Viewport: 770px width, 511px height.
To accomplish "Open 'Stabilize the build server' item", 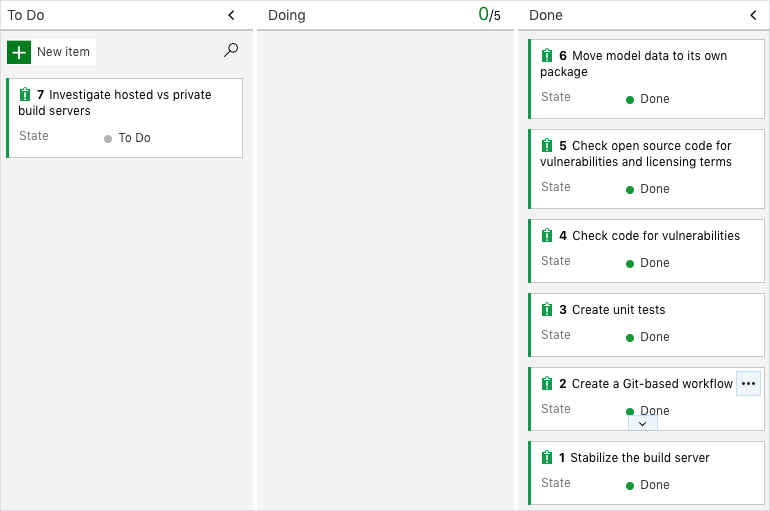I will click(x=640, y=457).
